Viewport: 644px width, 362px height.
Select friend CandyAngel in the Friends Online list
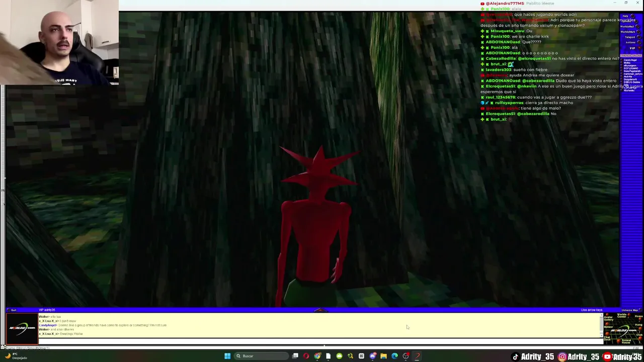[x=630, y=60]
